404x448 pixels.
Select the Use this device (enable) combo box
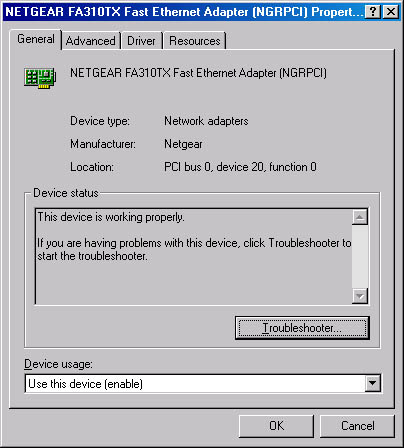(203, 384)
